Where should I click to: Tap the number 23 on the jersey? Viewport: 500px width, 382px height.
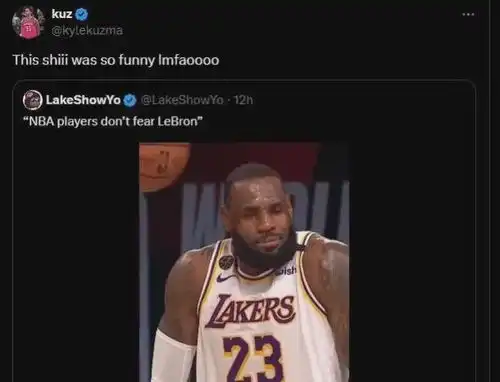point(253,358)
